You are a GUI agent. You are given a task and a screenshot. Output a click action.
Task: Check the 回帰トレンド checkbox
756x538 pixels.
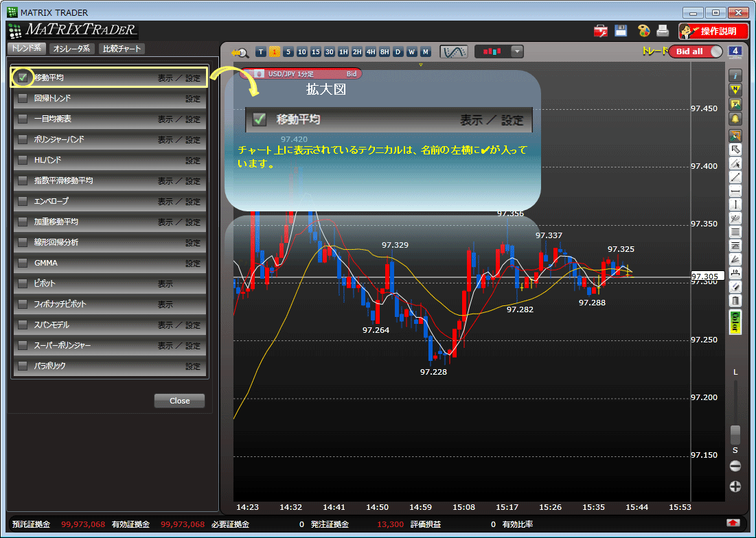23,98
